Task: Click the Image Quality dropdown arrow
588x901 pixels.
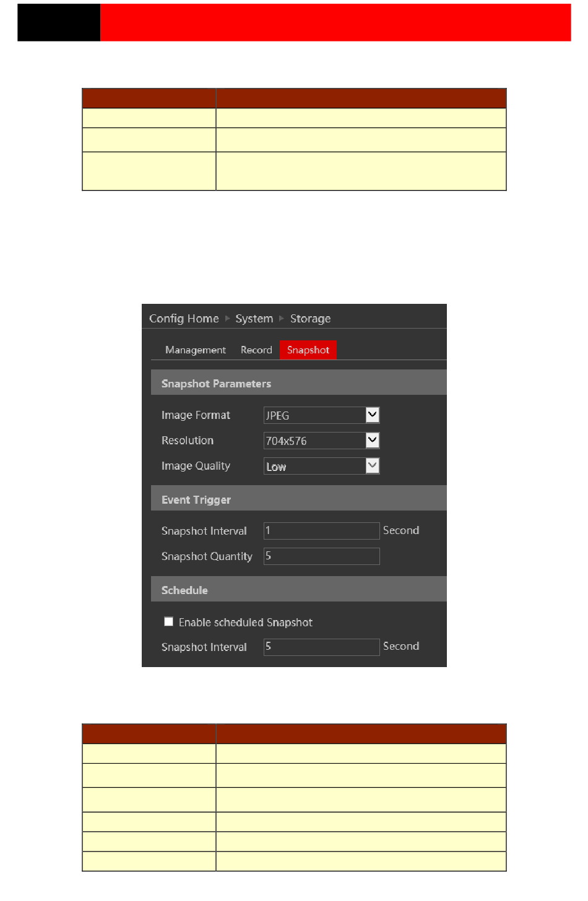Action: click(372, 466)
